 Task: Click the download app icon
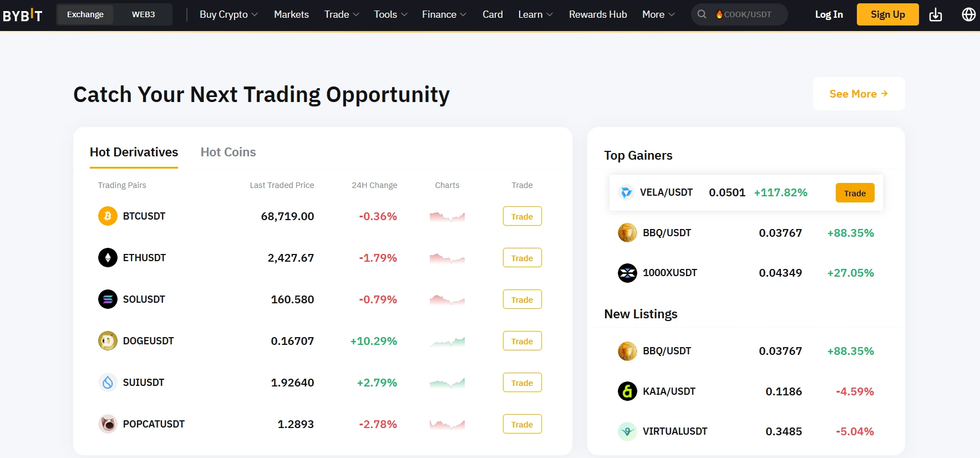[936, 14]
